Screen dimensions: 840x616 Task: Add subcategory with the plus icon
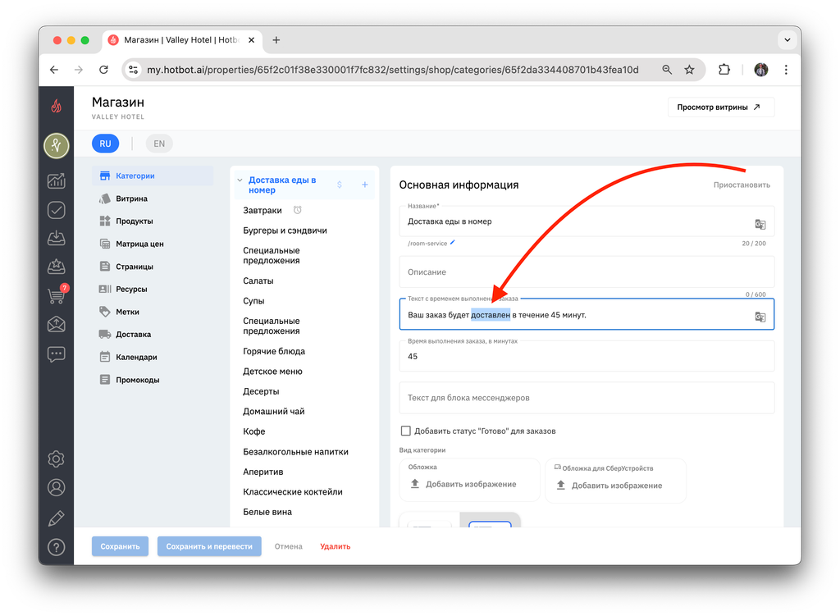coord(365,185)
